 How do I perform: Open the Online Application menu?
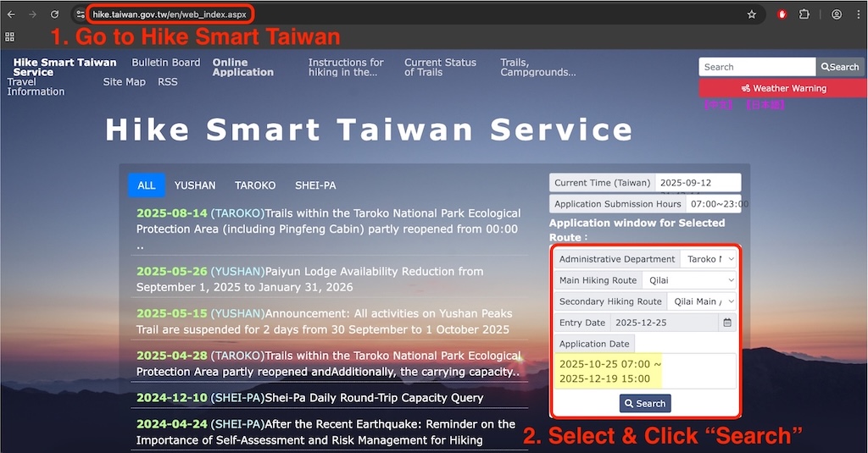click(243, 67)
